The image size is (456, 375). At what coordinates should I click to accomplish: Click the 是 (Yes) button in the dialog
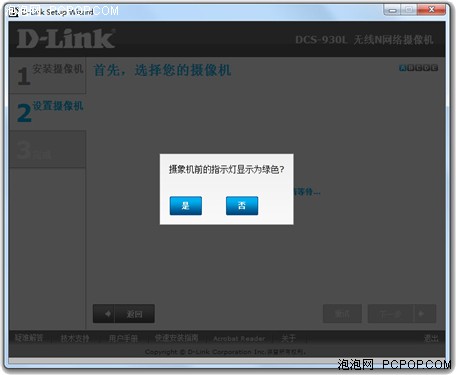(186, 206)
